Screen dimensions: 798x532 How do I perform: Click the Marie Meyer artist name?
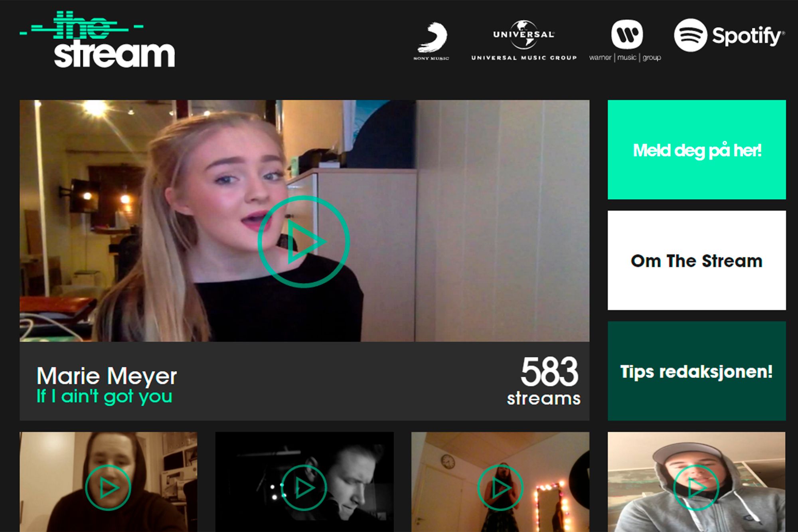107,376
